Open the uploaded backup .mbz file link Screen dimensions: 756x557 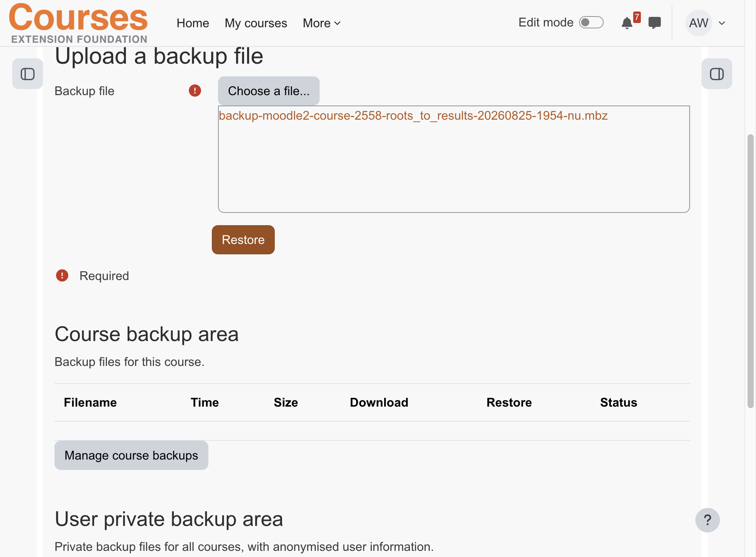pyautogui.click(x=413, y=115)
